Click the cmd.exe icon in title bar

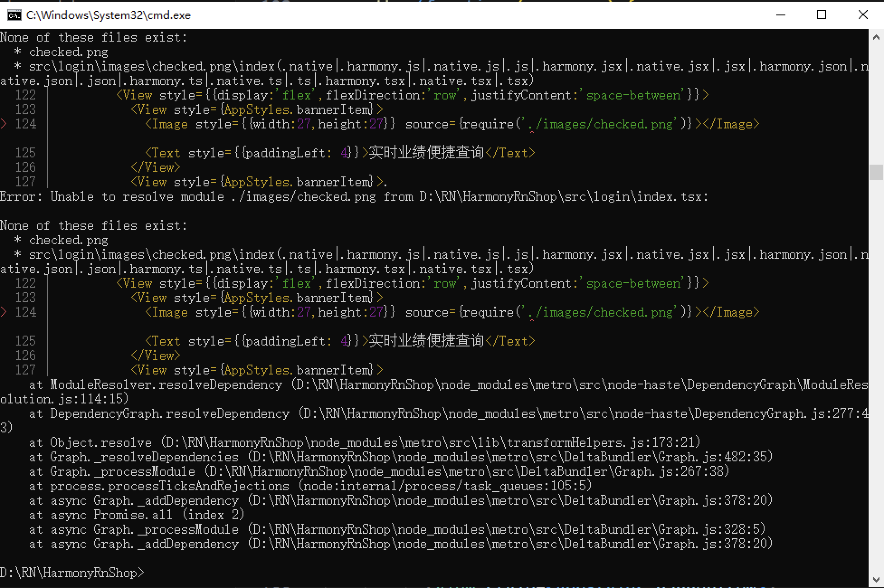[14, 15]
